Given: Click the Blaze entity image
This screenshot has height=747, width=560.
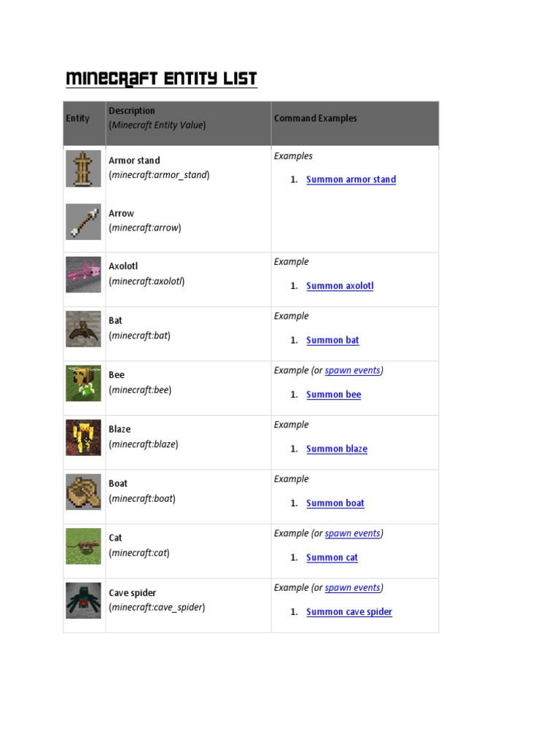Looking at the screenshot, I should pos(83,438).
